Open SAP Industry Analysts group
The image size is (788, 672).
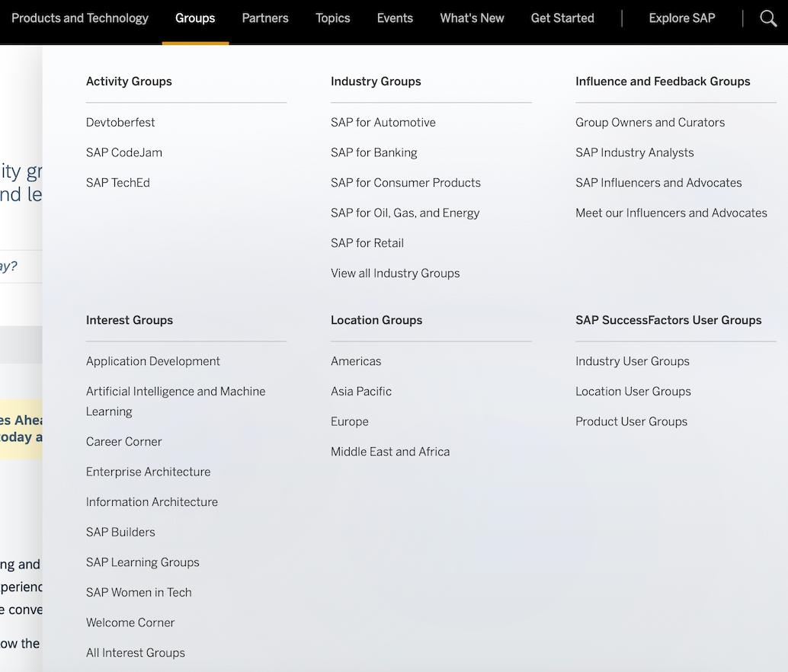coord(635,152)
